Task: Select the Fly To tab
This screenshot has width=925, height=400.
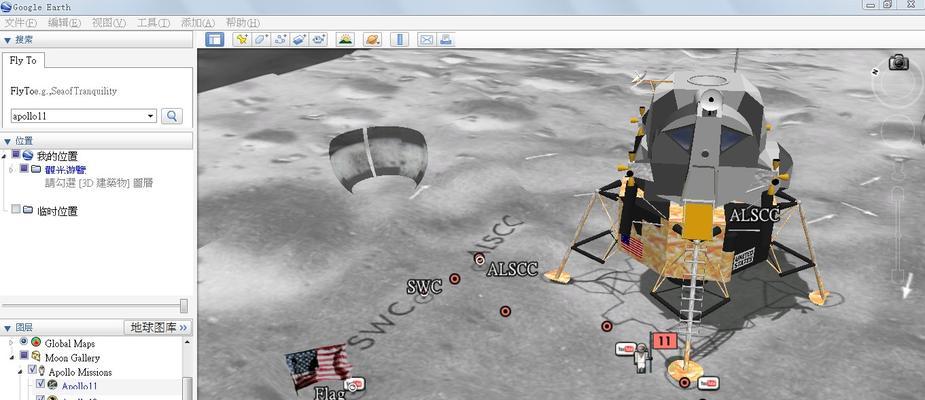Action: click(23, 60)
